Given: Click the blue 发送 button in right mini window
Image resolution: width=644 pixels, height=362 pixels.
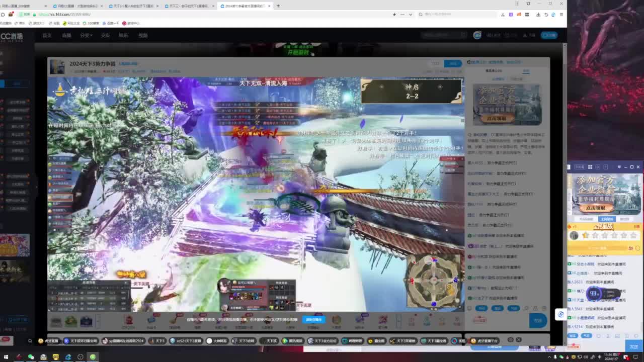Looking at the screenshot, I should point(633,346).
